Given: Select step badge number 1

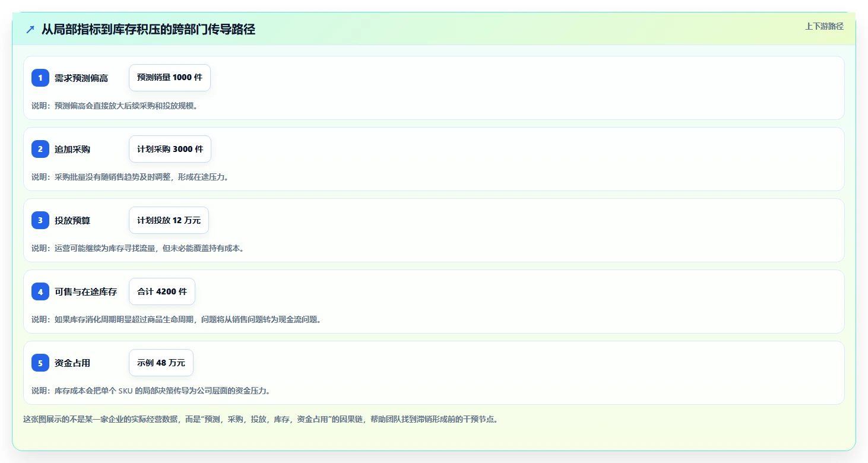Looking at the screenshot, I should pos(40,78).
